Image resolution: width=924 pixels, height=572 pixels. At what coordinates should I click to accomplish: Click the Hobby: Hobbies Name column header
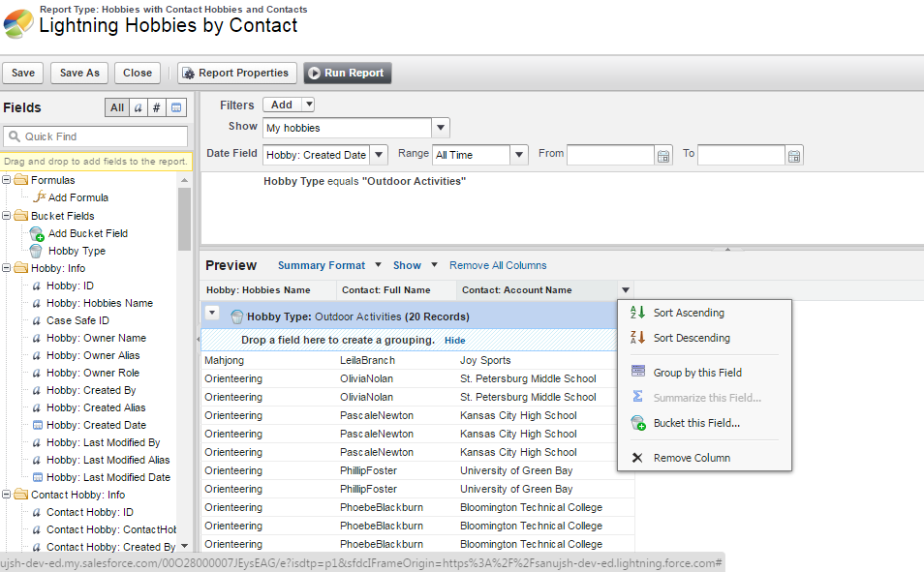coord(268,289)
